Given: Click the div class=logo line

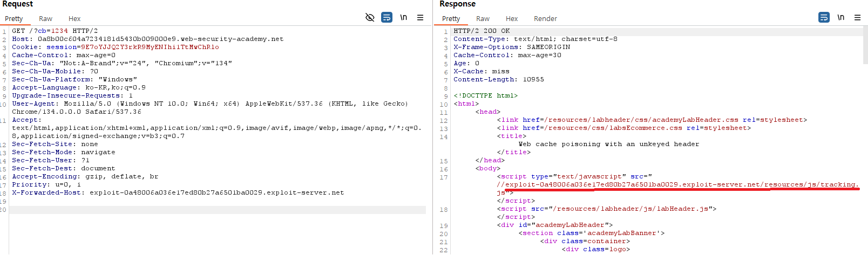Looking at the screenshot, I should (596, 250).
